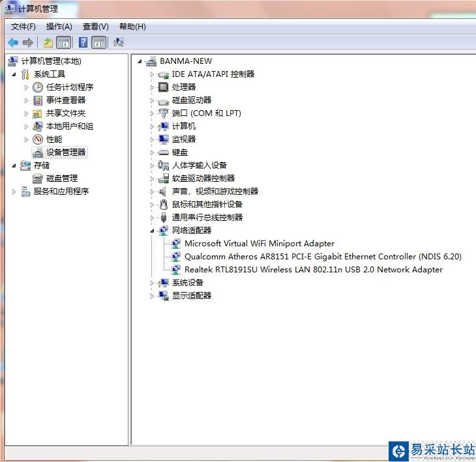Expand the 计算机 device node
Viewport: 476px width, 462px height.
coord(152,126)
